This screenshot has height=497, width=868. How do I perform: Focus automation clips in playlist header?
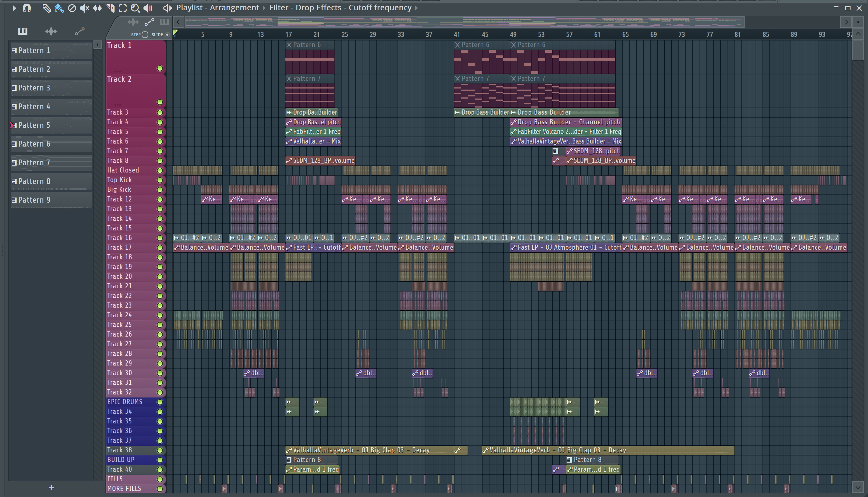click(x=149, y=23)
